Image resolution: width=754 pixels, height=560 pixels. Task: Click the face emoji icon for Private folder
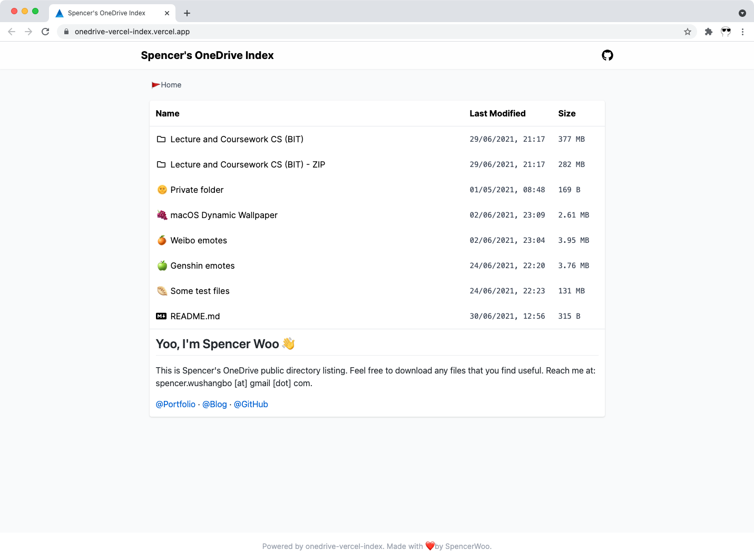coord(162,190)
